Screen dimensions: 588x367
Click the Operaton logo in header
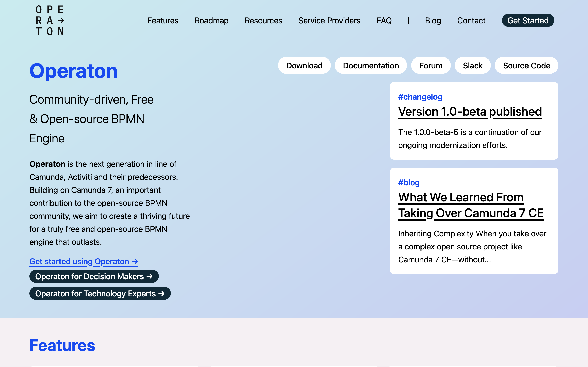click(x=50, y=21)
